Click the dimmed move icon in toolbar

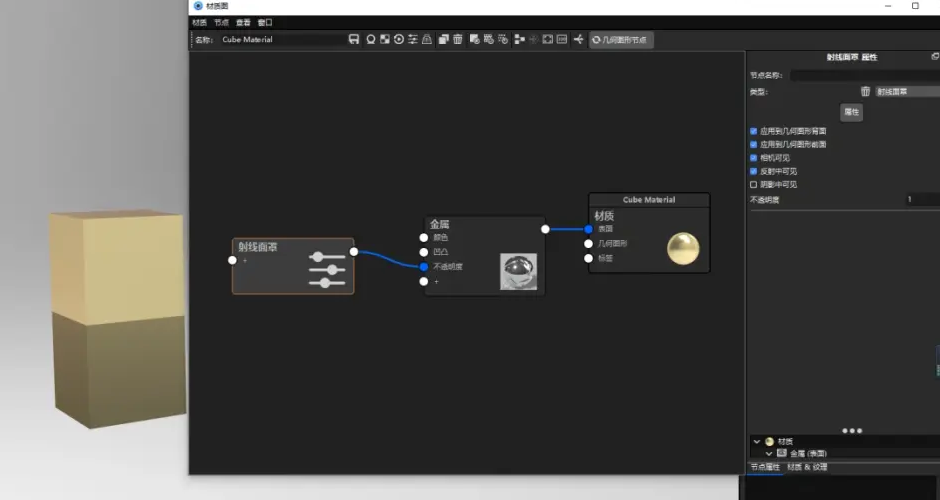click(534, 40)
